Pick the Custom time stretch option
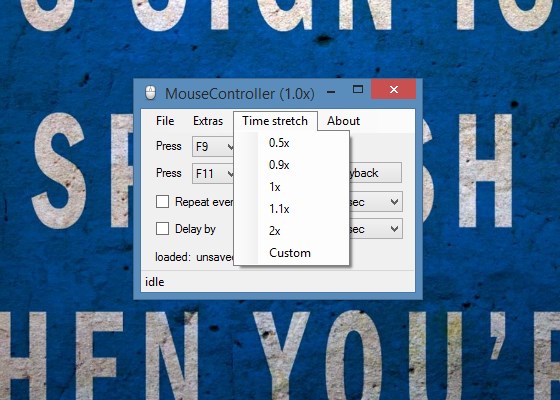 [x=291, y=253]
